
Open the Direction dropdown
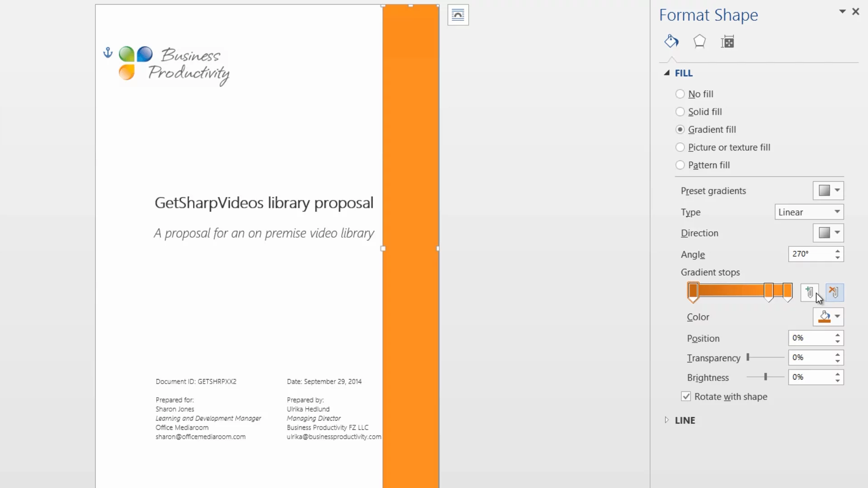[828, 233]
